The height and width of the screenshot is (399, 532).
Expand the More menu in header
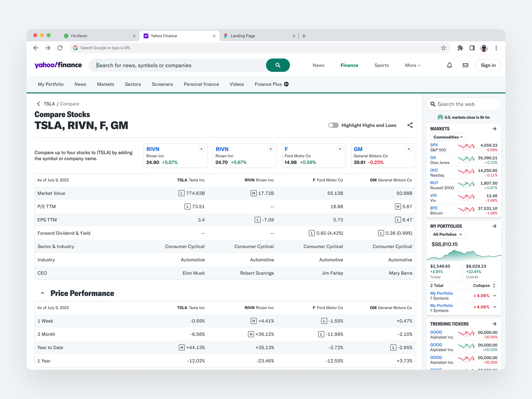pos(412,65)
